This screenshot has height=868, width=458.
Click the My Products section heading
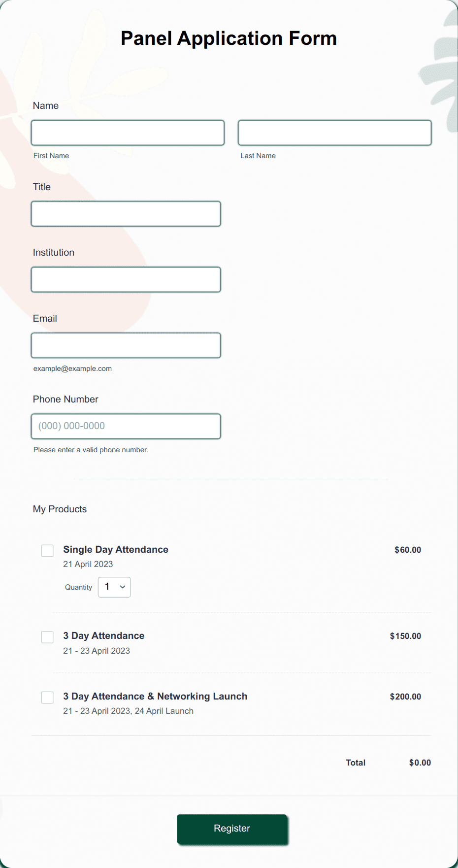point(60,509)
